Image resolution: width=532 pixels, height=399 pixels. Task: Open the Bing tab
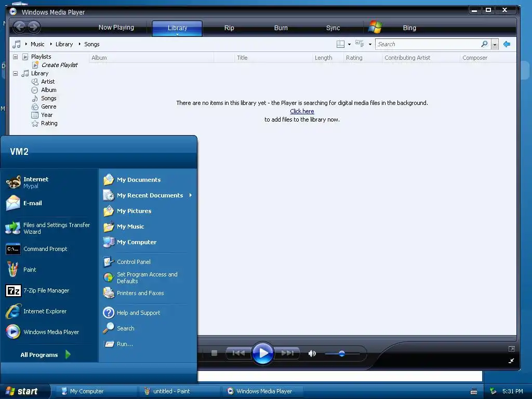409,28
